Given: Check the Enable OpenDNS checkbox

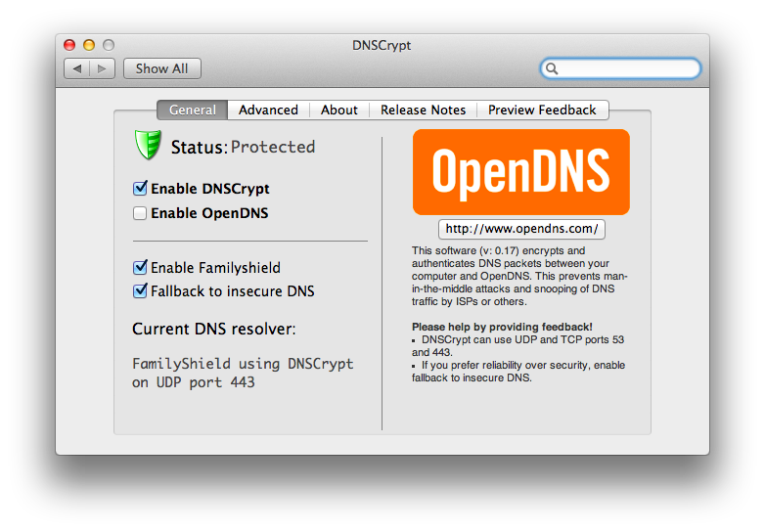Looking at the screenshot, I should click(x=140, y=213).
